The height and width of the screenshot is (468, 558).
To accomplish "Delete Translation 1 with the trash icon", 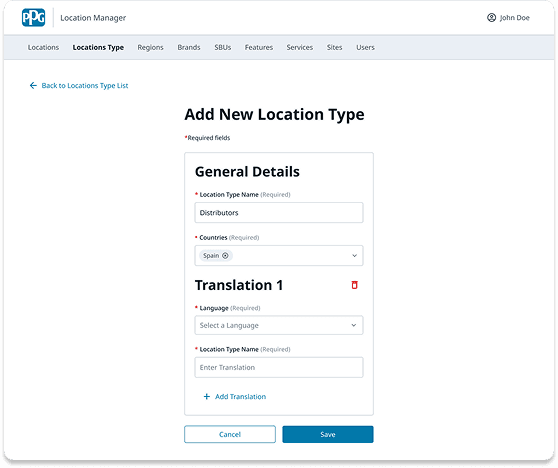I will coord(354,285).
